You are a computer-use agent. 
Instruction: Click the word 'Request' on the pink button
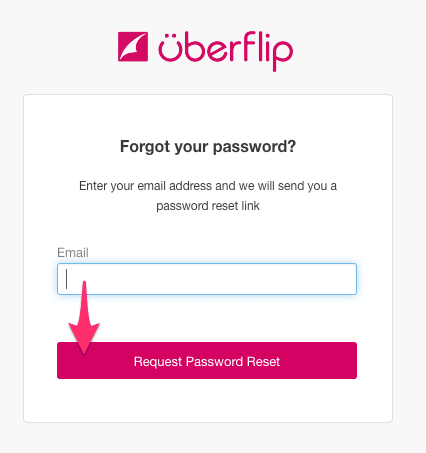(158, 362)
